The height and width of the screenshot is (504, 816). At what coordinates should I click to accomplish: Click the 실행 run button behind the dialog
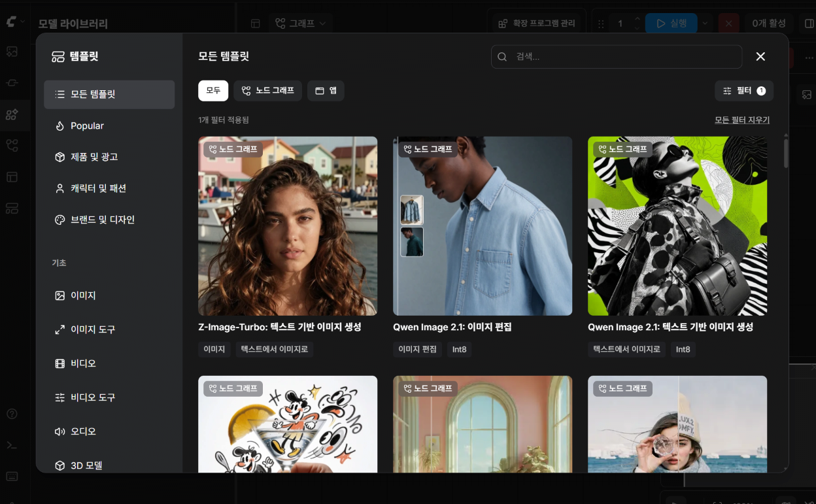point(671,24)
